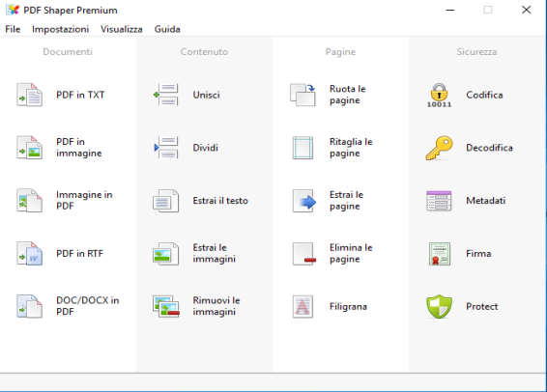547x392 pixels.
Task: Open the File menu
Action: point(13,29)
